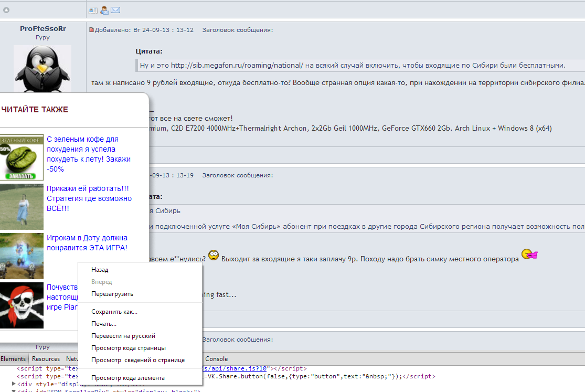
Task: Click the email envelope icon
Action: point(115,10)
